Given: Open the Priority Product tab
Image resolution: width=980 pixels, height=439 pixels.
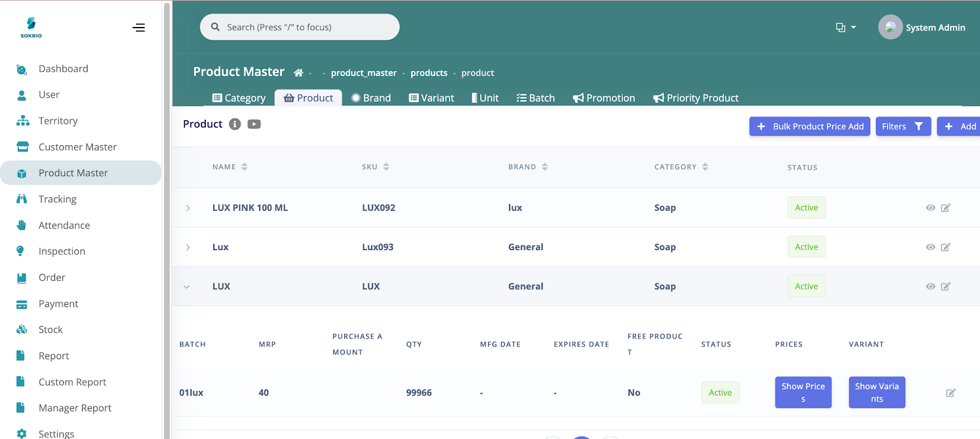Looking at the screenshot, I should (x=696, y=98).
